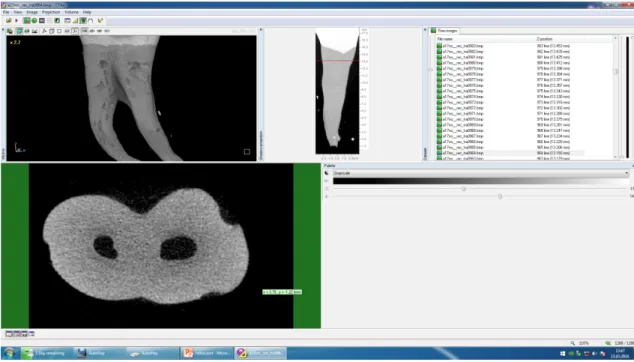Click the Open dataset folder icon in main toolbar
This screenshot has height=362, width=634.
(8, 21)
